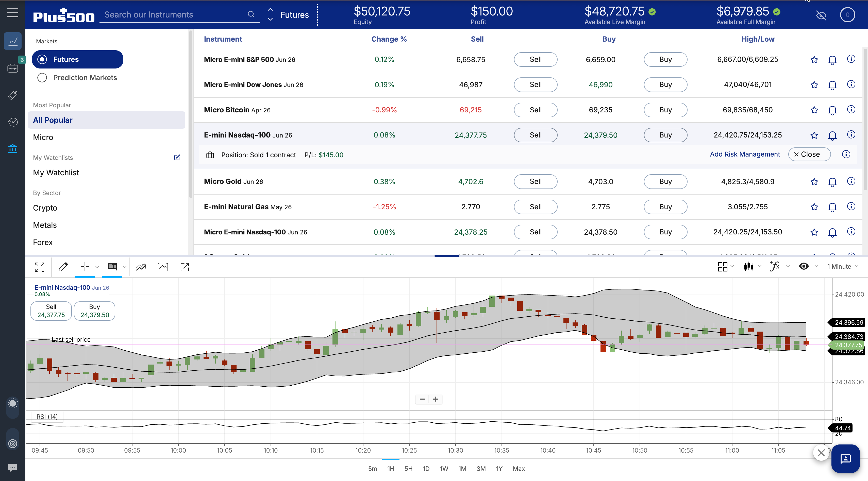Expand crosshair tool options chevron

click(x=97, y=267)
